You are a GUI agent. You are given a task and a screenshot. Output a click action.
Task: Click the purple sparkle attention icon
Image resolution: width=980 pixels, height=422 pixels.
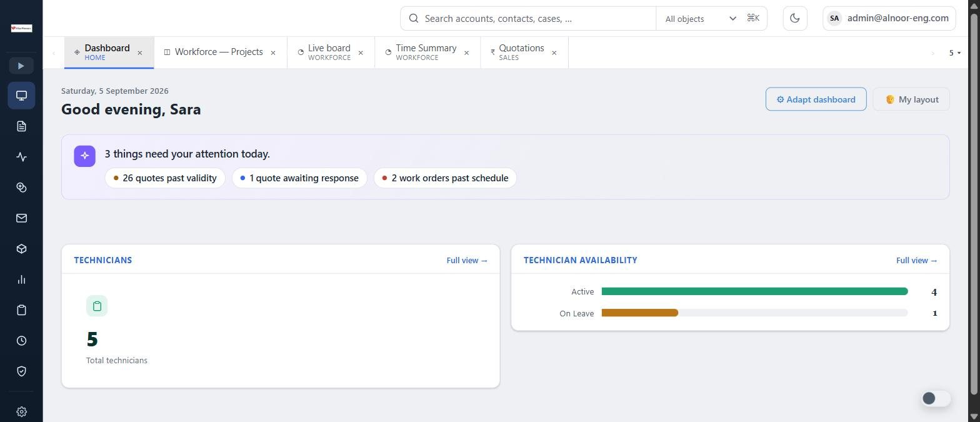point(84,156)
